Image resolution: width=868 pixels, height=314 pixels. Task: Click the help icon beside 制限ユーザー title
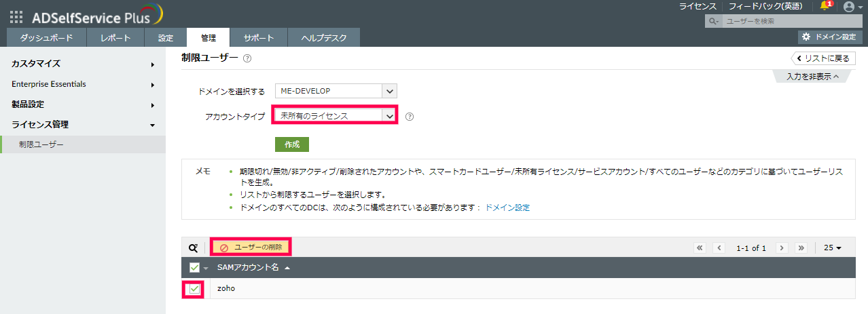coord(247,58)
